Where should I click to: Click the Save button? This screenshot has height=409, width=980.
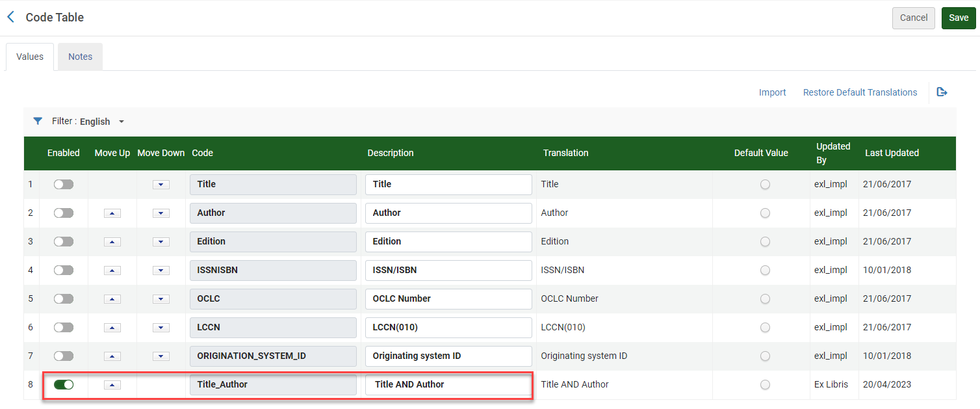pyautogui.click(x=959, y=18)
